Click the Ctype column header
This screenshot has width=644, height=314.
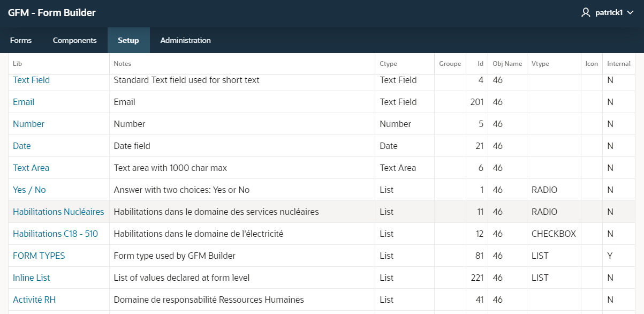[388, 64]
